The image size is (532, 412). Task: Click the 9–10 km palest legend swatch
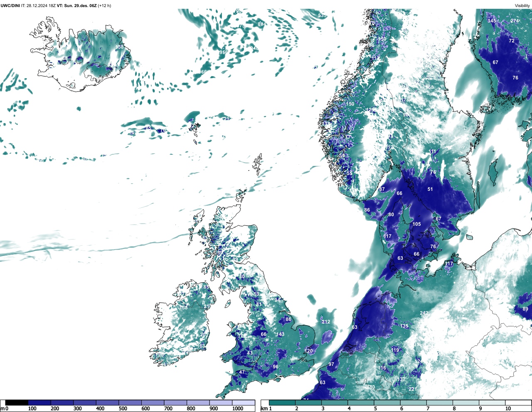tap(492, 402)
